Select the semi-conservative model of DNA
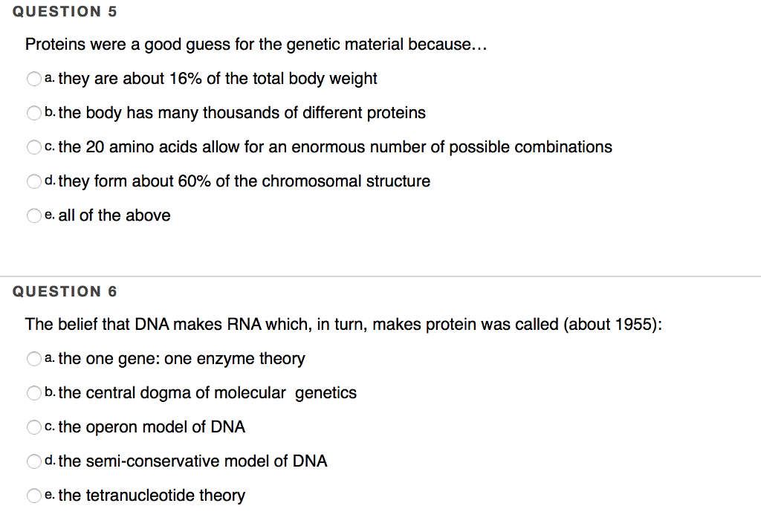The width and height of the screenshot is (761, 532). 33,461
